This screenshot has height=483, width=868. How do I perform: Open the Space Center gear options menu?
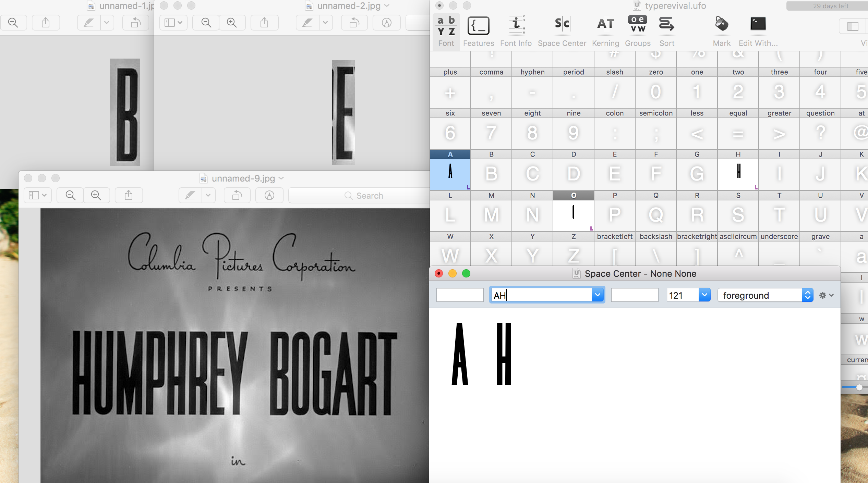point(826,295)
